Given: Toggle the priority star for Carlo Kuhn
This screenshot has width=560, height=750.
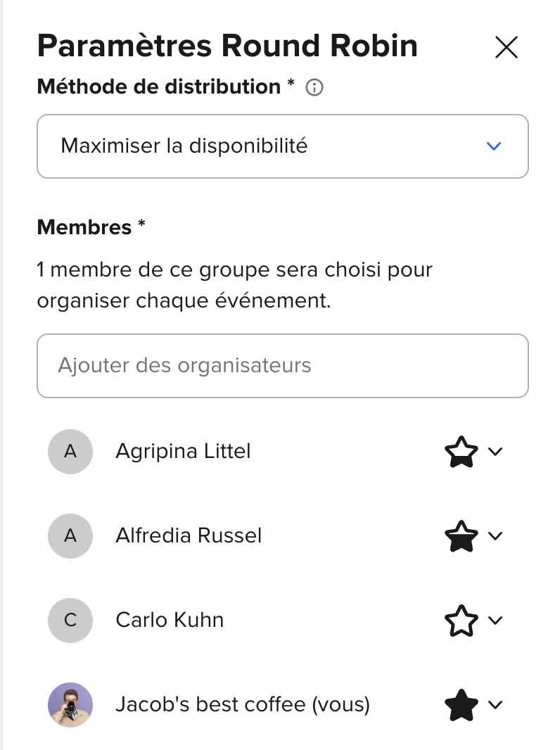Looking at the screenshot, I should click(462, 621).
